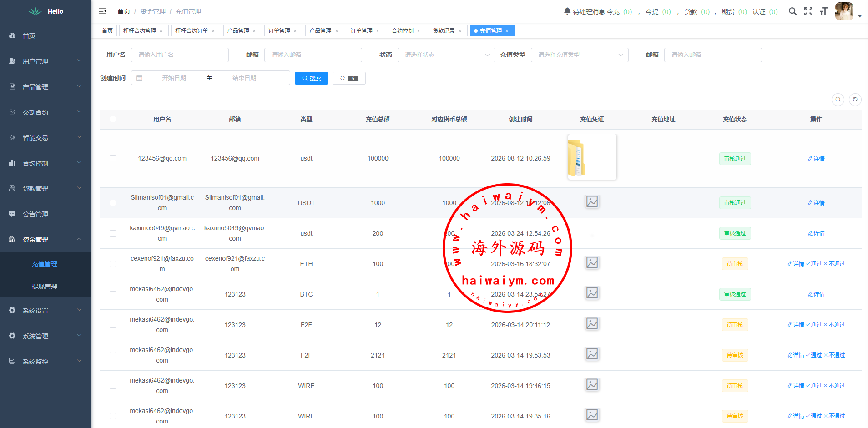The width and height of the screenshot is (868, 428).
Task: Click 不通过 for the 20:11:12 F2F row
Action: [834, 325]
